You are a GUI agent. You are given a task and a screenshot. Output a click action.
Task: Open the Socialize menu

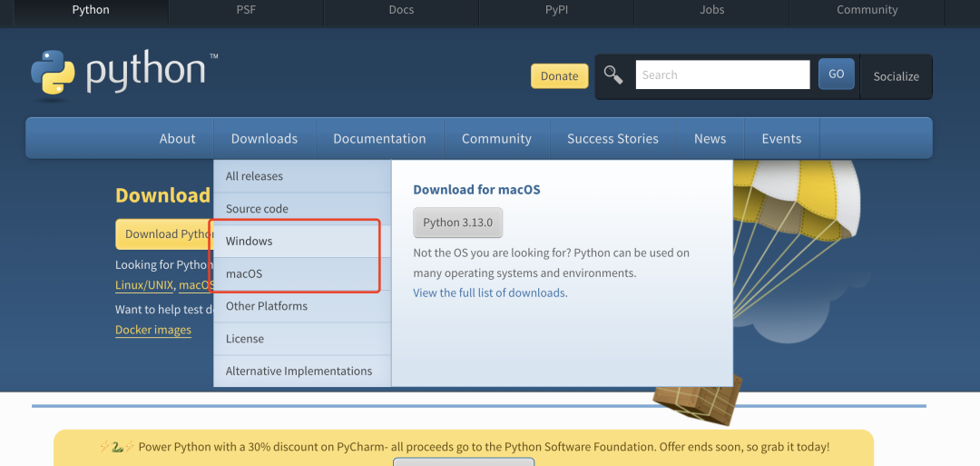coord(896,76)
